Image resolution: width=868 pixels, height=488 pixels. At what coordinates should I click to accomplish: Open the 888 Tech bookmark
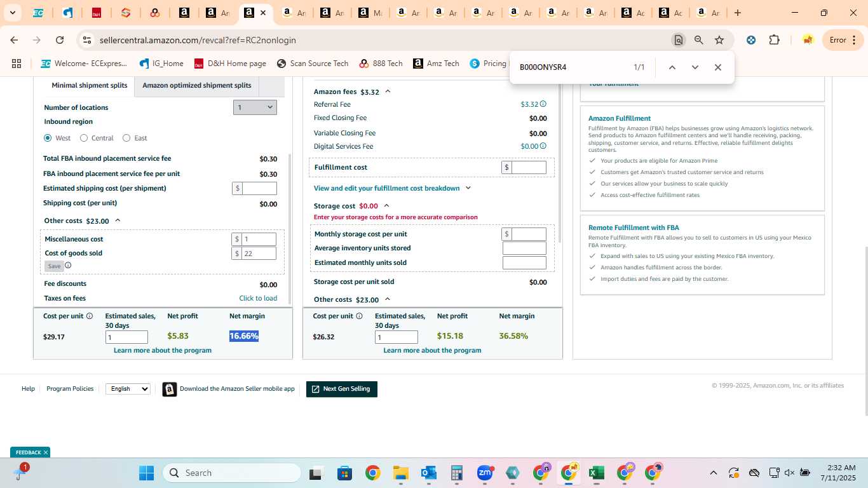[x=381, y=64]
